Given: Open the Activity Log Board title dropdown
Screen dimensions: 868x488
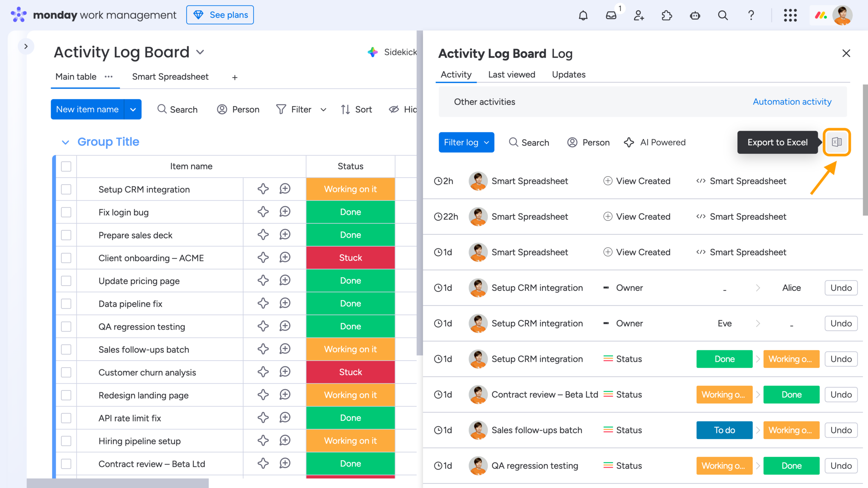Looking at the screenshot, I should point(200,52).
